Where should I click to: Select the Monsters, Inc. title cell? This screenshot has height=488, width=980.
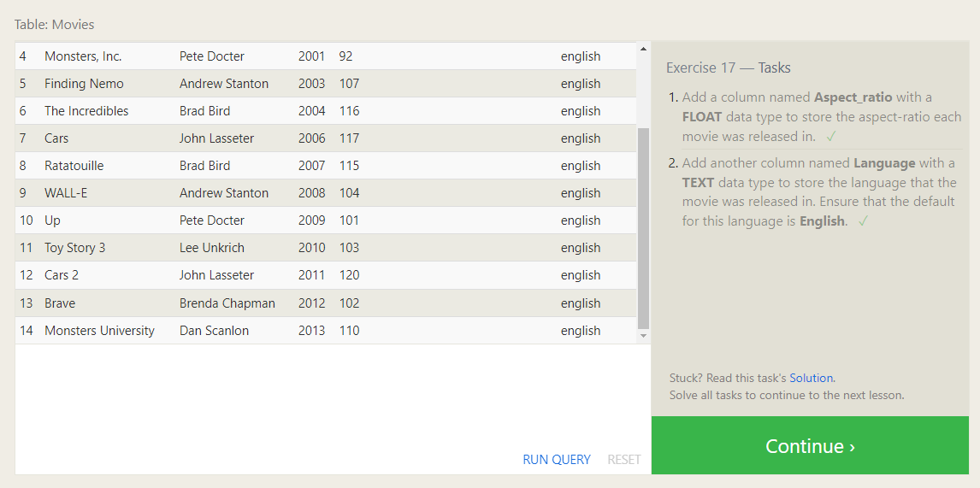click(83, 56)
